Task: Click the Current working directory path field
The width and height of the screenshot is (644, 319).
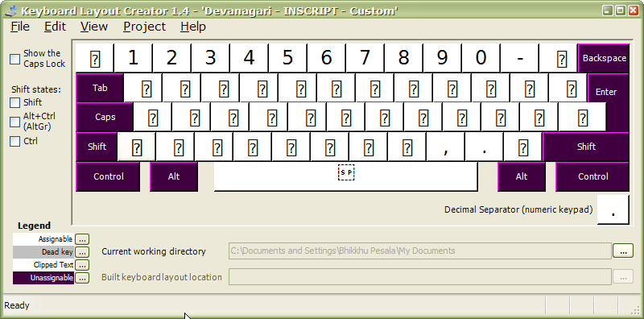Action: pyautogui.click(x=419, y=251)
